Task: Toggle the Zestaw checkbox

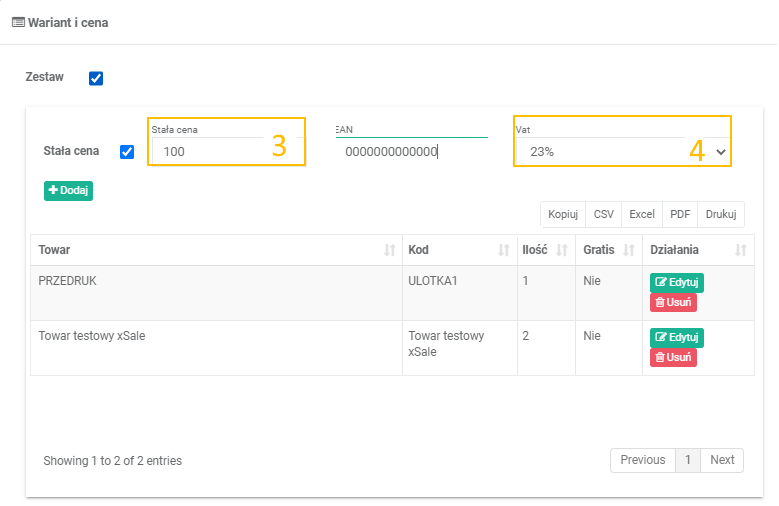Action: click(x=96, y=78)
